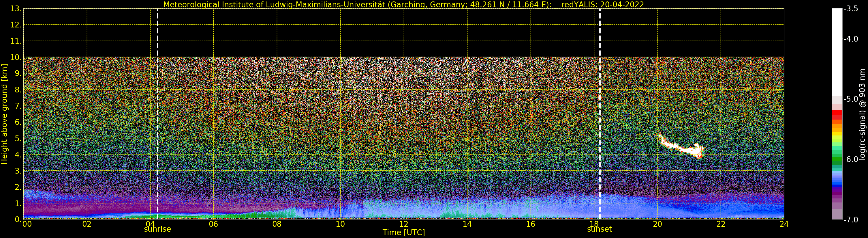Click the '10' time axis tick label
This screenshot has height=238, width=868.
pos(340,224)
